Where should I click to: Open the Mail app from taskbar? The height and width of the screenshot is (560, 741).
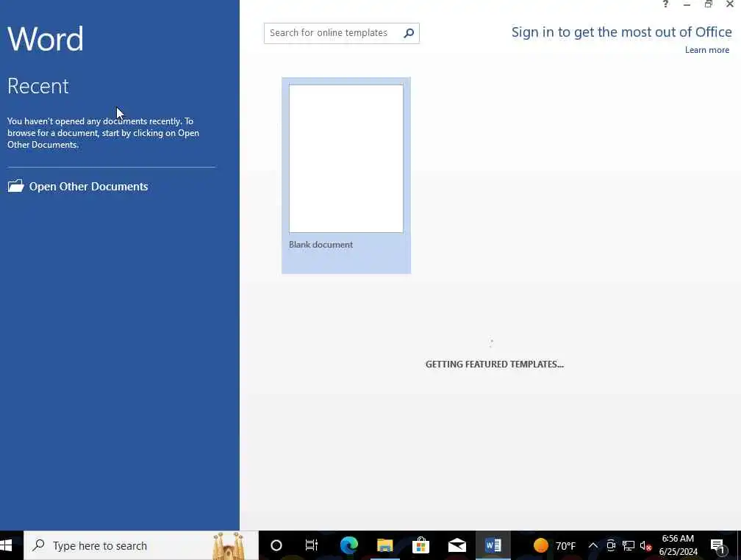(x=457, y=546)
